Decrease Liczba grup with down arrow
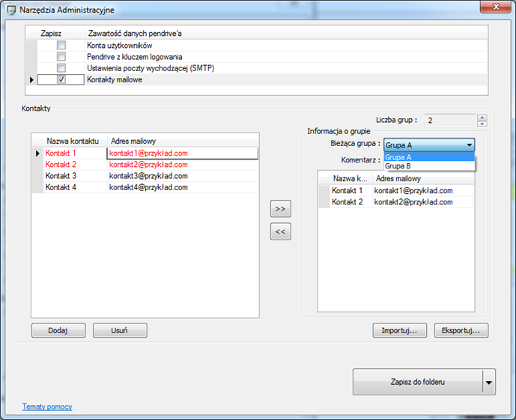516x420 pixels. [x=482, y=124]
